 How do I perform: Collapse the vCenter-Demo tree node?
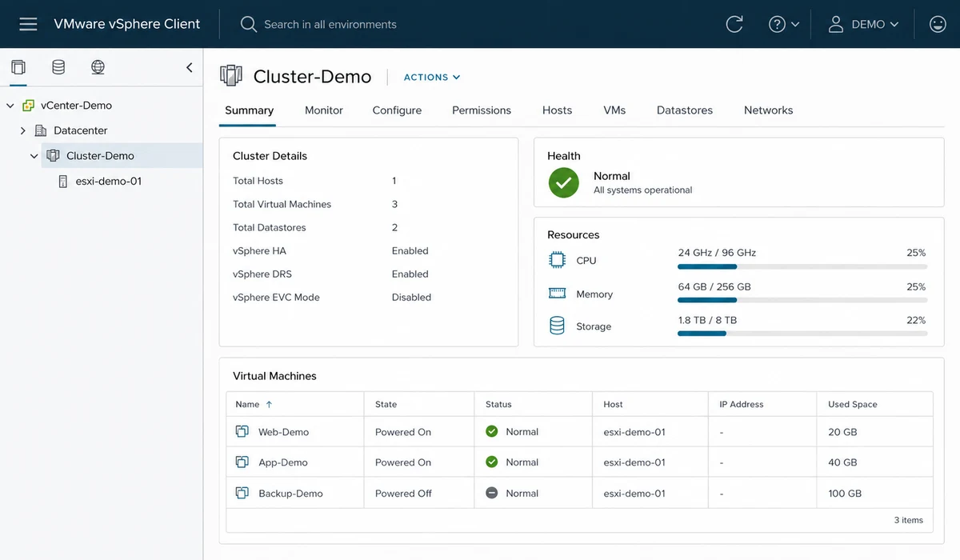coord(10,106)
